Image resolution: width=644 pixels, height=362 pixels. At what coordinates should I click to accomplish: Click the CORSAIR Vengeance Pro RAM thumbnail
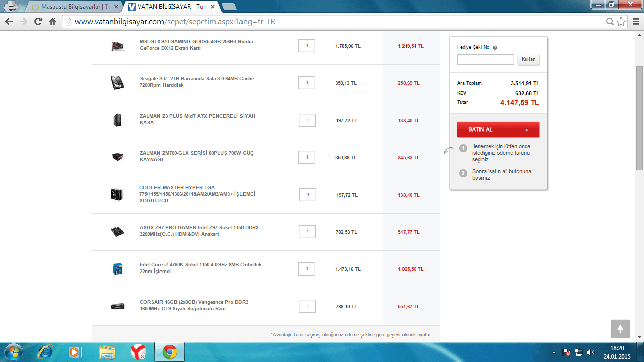point(117,306)
